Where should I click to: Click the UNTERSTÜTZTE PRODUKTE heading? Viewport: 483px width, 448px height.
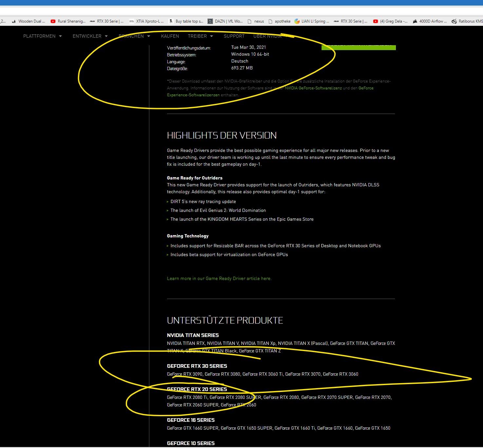(x=225, y=320)
